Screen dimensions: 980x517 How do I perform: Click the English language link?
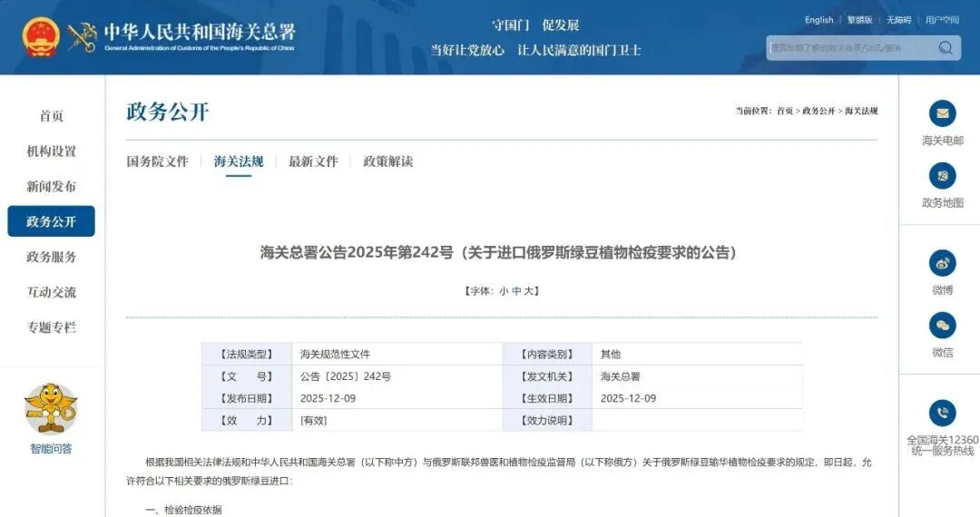(x=818, y=20)
